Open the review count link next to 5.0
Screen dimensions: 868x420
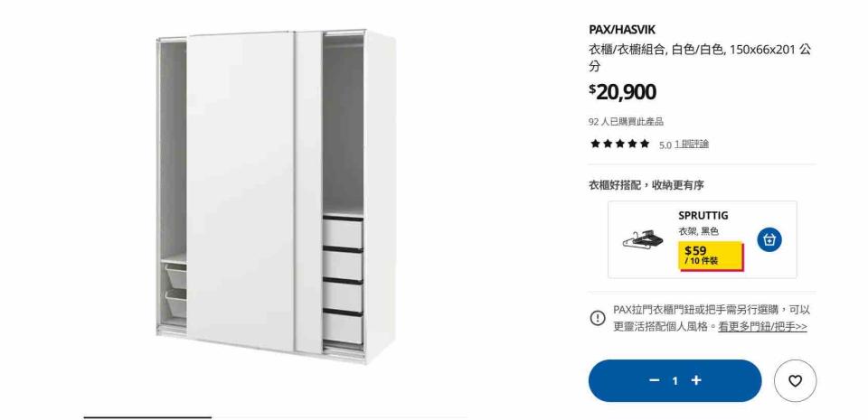[x=692, y=145]
